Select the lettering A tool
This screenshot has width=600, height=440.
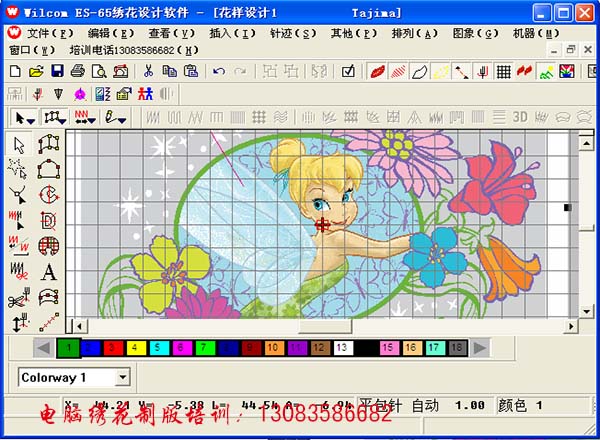[48, 271]
